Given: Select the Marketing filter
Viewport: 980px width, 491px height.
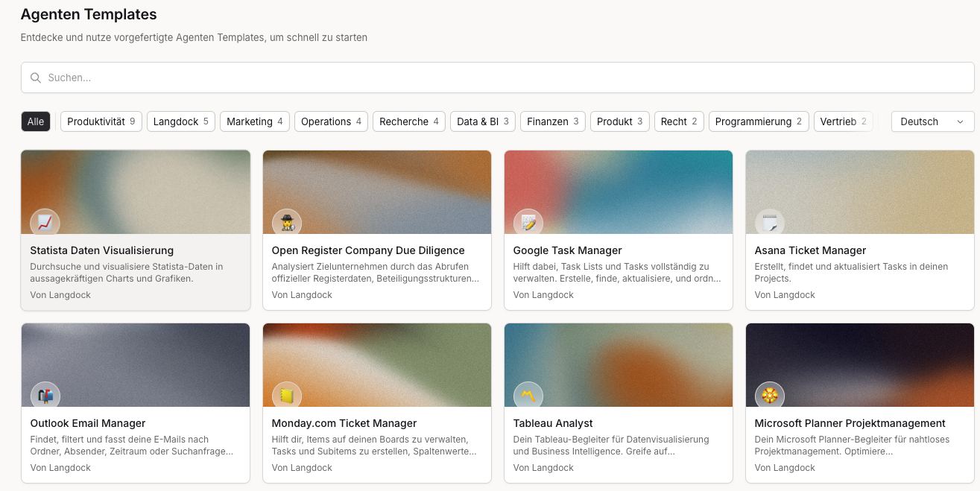Looking at the screenshot, I should (255, 121).
